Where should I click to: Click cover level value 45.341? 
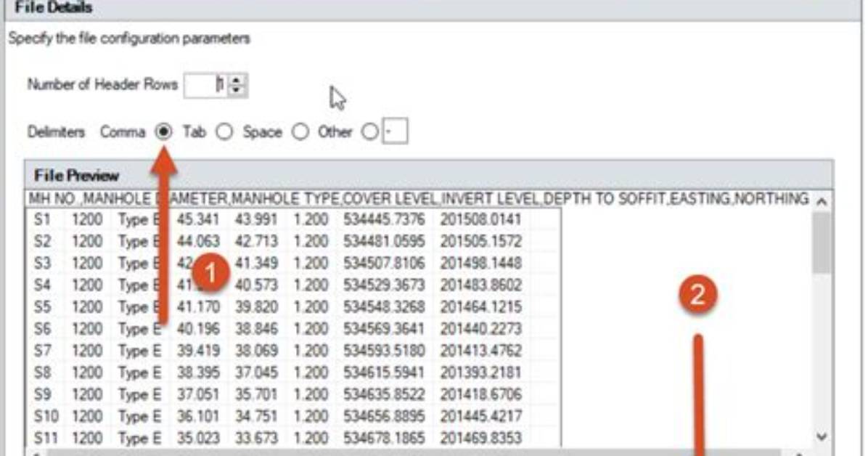(x=198, y=220)
